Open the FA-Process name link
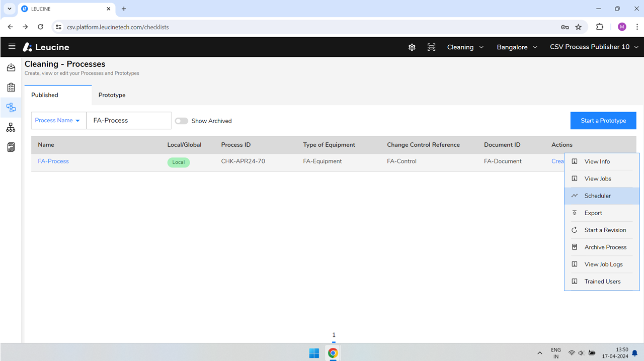The height and width of the screenshot is (361, 644). click(x=53, y=161)
